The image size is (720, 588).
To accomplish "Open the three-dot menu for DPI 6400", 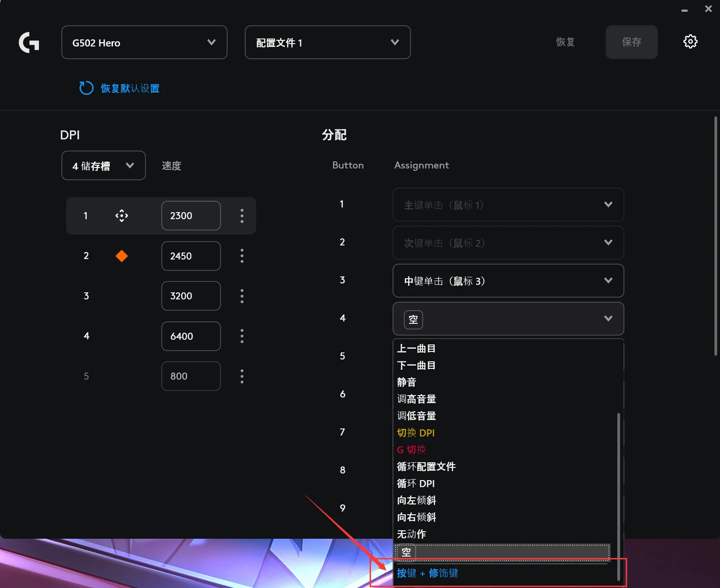I will click(x=242, y=336).
